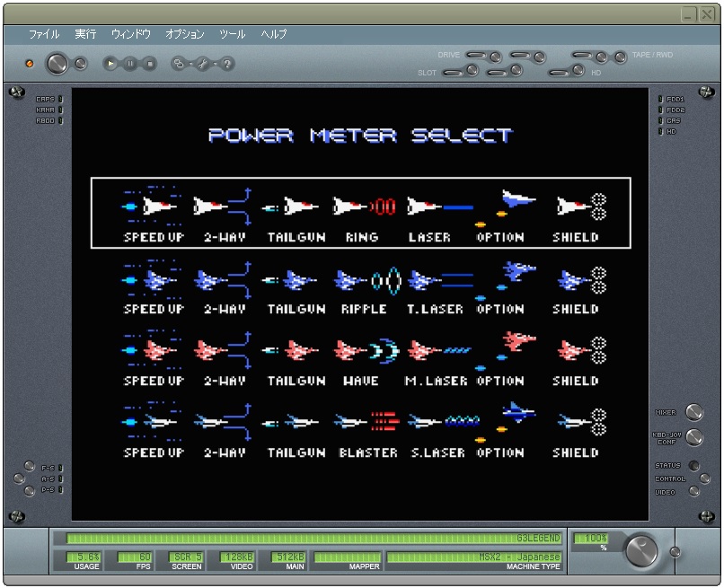Open the ウィンドウ menu
724x588 pixels.
click(131, 34)
